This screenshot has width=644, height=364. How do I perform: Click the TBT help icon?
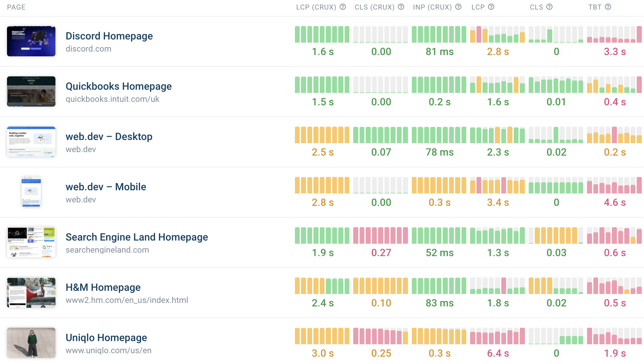click(608, 7)
